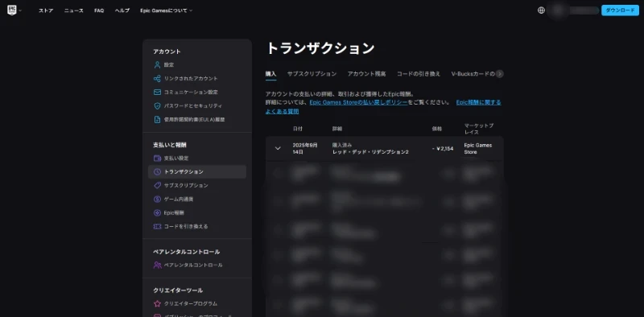The width and height of the screenshot is (644, 317).
Task: Open the ヘルプ menu item
Action: 122,10
